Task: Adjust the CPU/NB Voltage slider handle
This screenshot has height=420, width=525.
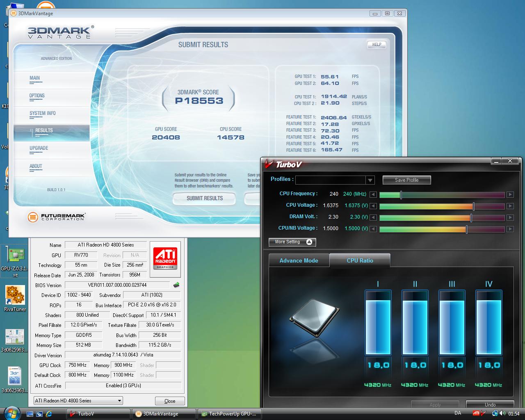Action: [467, 229]
